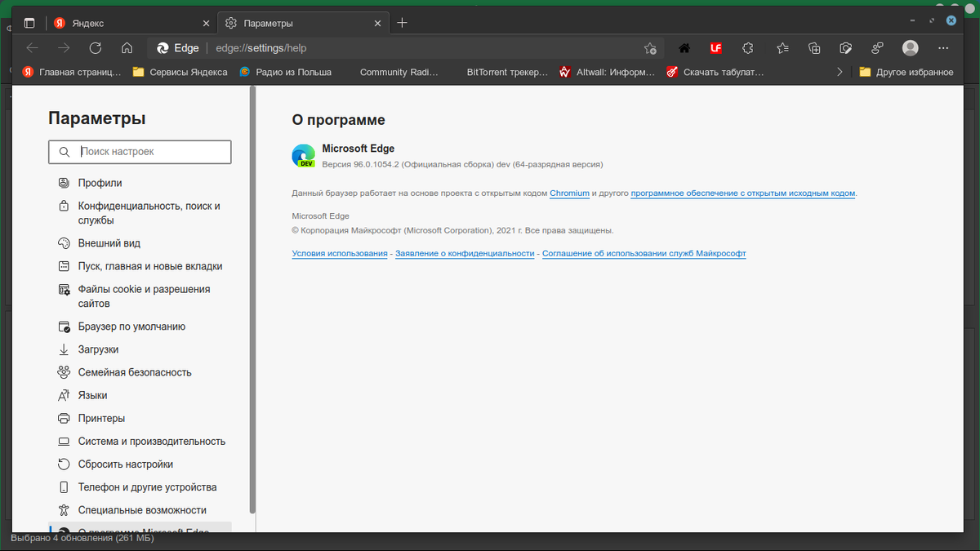
Task: Open Радио из Польша bookmark
Action: [x=286, y=72]
